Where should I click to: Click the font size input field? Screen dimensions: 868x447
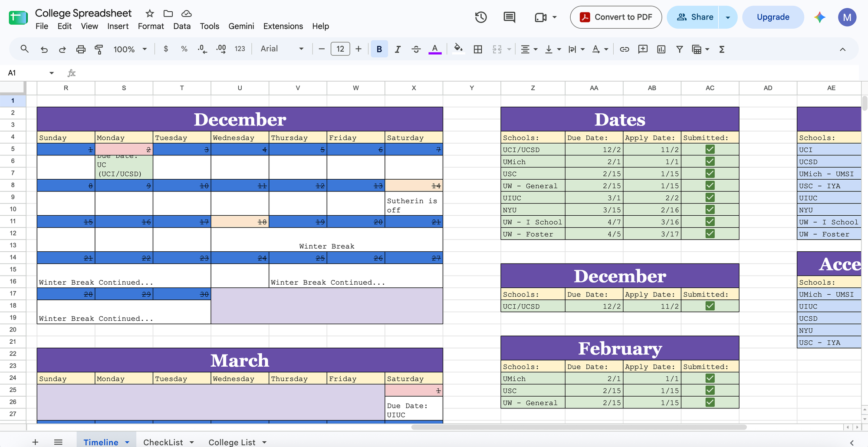(x=340, y=49)
